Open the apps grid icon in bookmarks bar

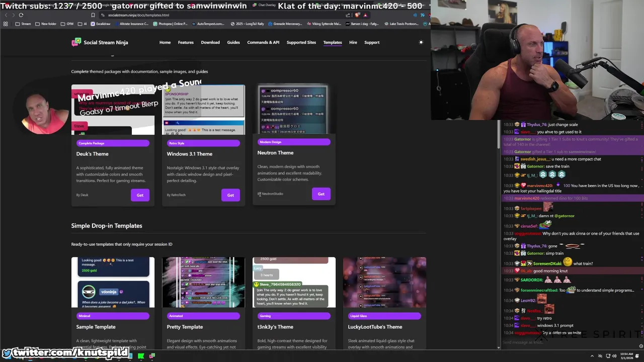click(x=6, y=24)
